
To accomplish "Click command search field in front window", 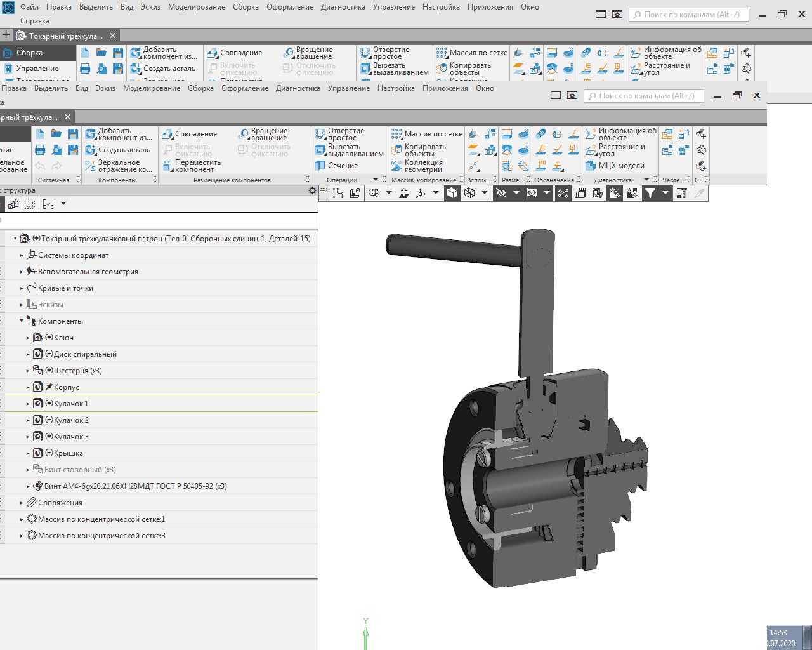I will click(643, 96).
